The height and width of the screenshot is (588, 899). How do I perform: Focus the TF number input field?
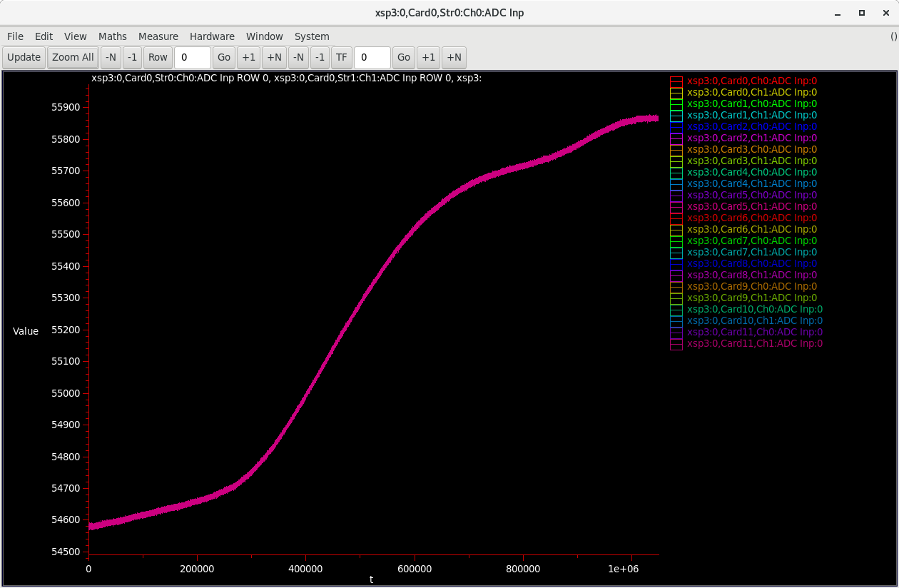372,57
